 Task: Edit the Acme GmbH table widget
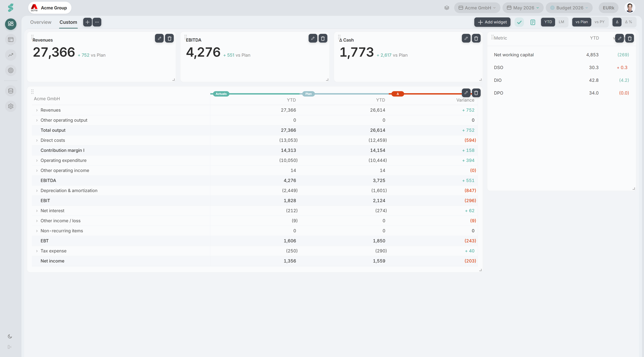(466, 93)
